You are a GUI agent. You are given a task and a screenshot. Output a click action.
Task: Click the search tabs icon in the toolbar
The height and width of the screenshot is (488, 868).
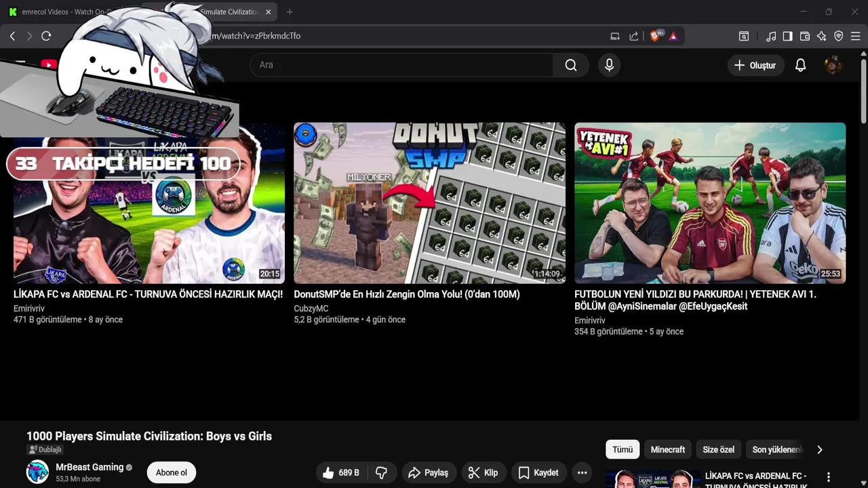coord(744,36)
